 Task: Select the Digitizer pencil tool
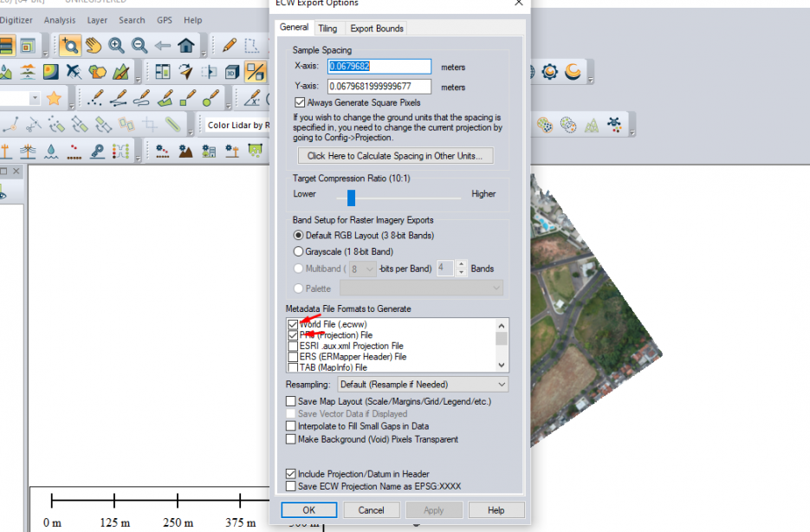229,46
